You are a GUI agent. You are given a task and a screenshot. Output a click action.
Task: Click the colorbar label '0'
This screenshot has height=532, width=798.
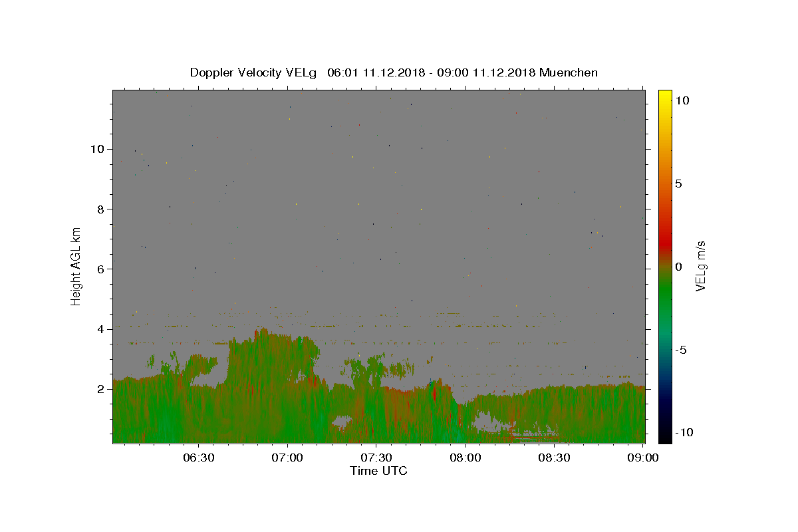coord(678,267)
